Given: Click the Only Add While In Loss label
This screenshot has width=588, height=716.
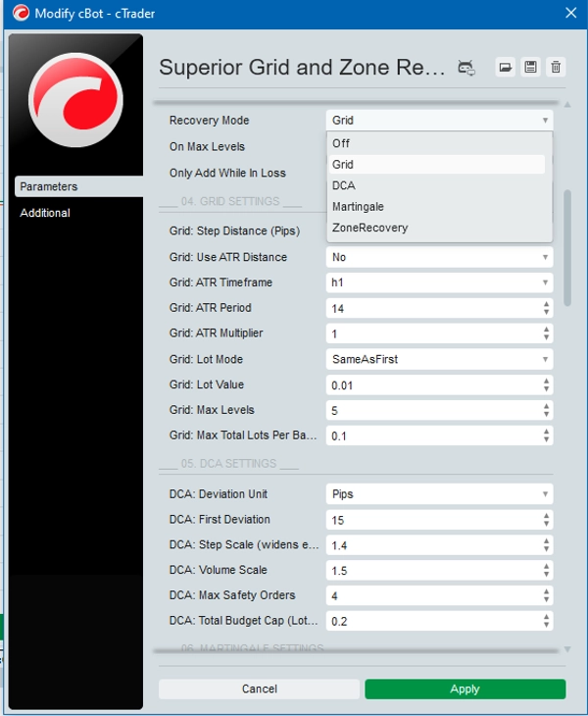Looking at the screenshot, I should click(x=227, y=173).
